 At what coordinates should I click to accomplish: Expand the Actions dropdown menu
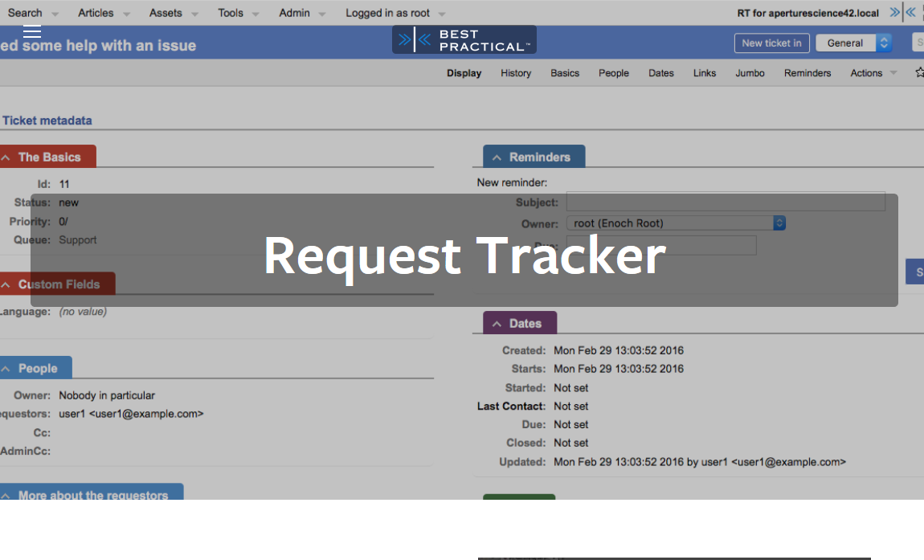873,73
